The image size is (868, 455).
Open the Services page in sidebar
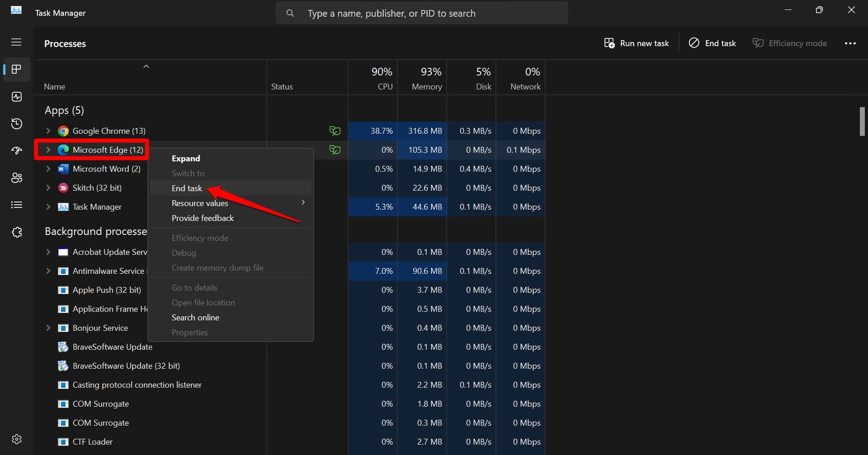[x=17, y=232]
